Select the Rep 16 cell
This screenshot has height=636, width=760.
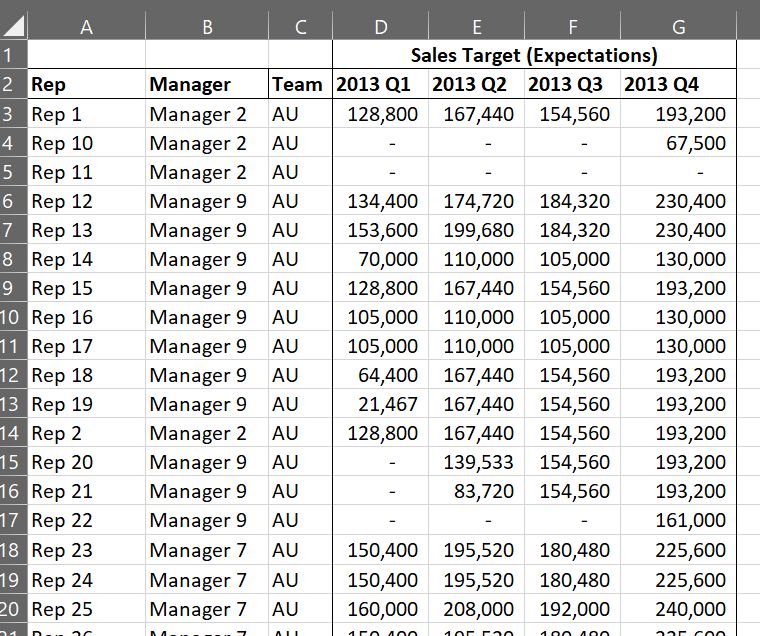coord(86,317)
